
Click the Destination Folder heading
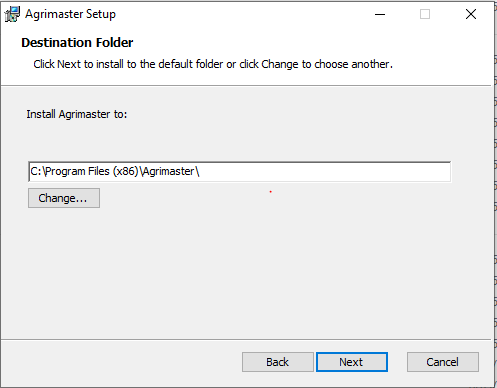(x=77, y=43)
